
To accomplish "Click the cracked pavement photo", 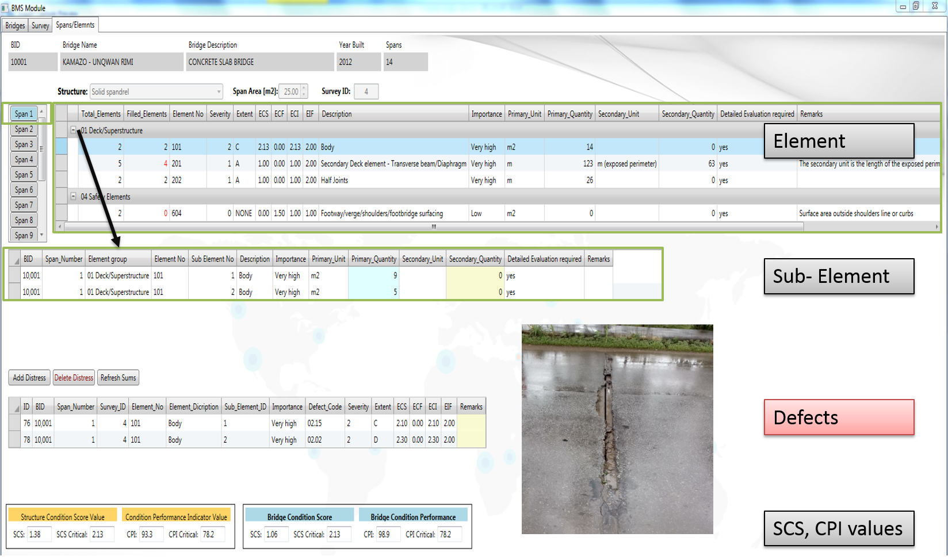I will click(x=617, y=429).
